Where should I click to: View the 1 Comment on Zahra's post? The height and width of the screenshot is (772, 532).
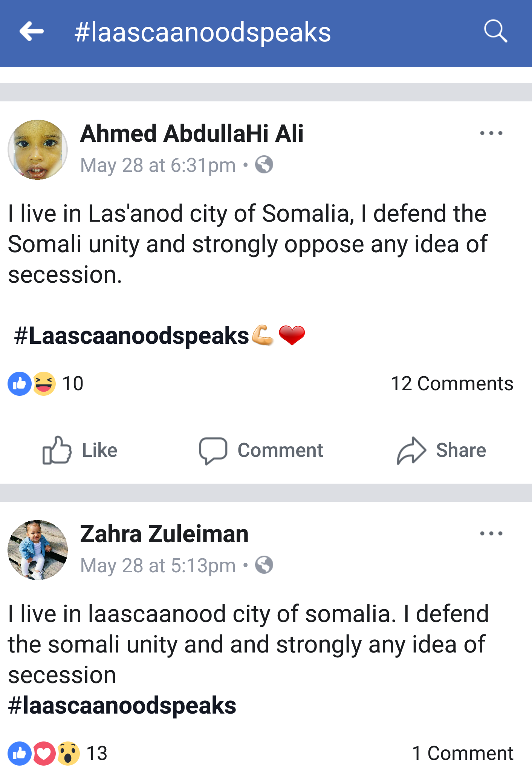[462, 753]
